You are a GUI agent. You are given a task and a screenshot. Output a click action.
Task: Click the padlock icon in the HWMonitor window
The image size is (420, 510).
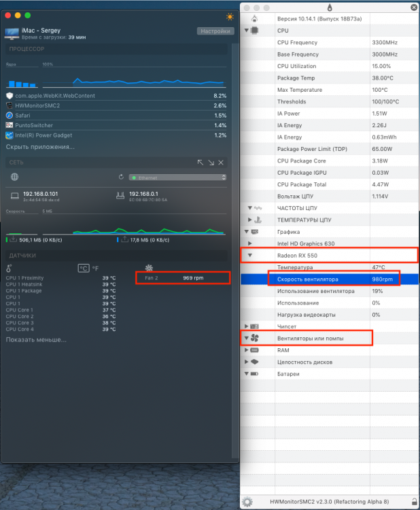[414, 502]
